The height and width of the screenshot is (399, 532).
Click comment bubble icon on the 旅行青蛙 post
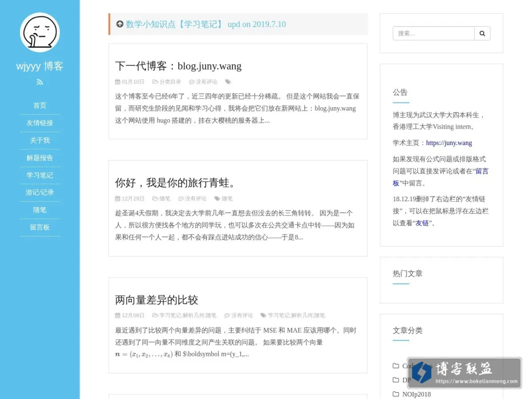(x=181, y=199)
